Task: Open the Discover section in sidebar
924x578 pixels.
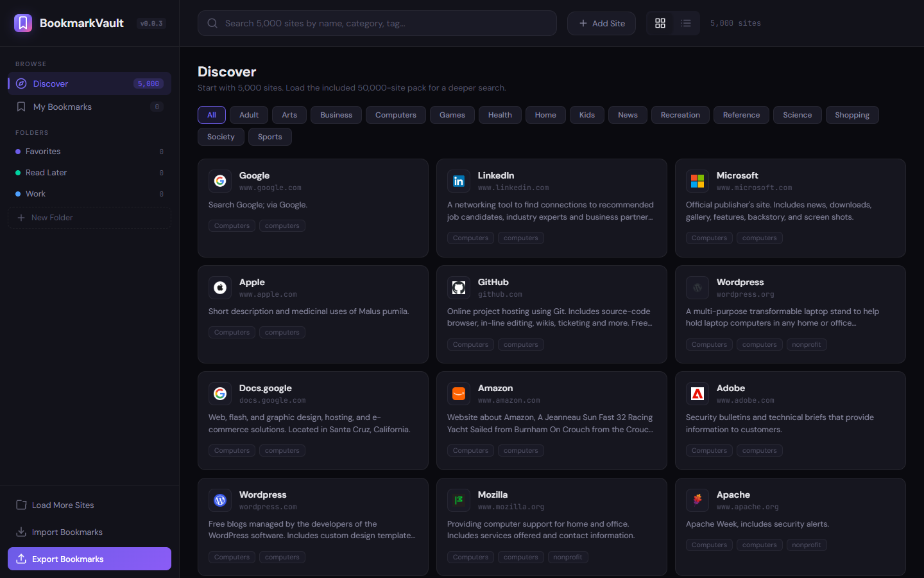Action: tap(89, 83)
